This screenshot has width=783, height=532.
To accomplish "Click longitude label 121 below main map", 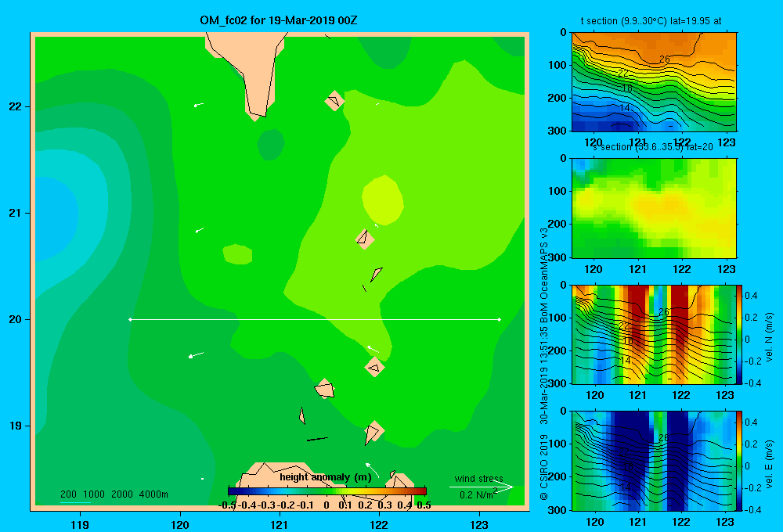I will coord(280,525).
